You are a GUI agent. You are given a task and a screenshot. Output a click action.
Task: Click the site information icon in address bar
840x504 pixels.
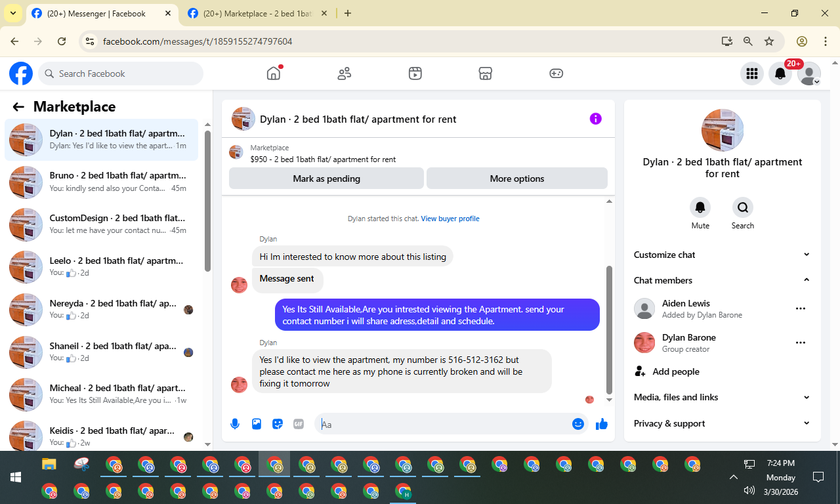tap(91, 41)
